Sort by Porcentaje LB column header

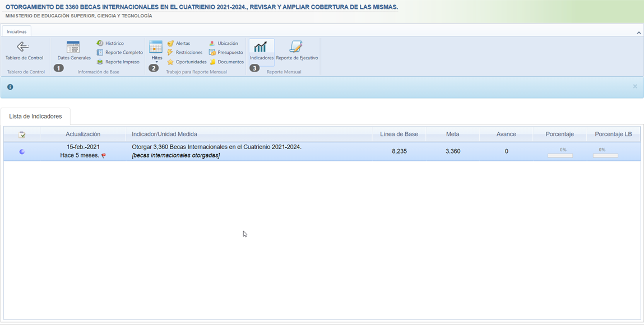pos(613,134)
